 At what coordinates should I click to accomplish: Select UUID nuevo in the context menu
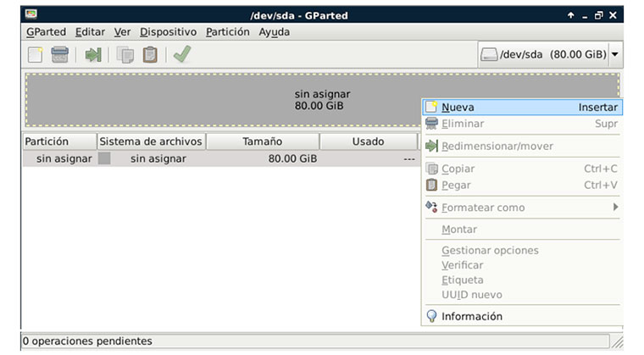522,295
